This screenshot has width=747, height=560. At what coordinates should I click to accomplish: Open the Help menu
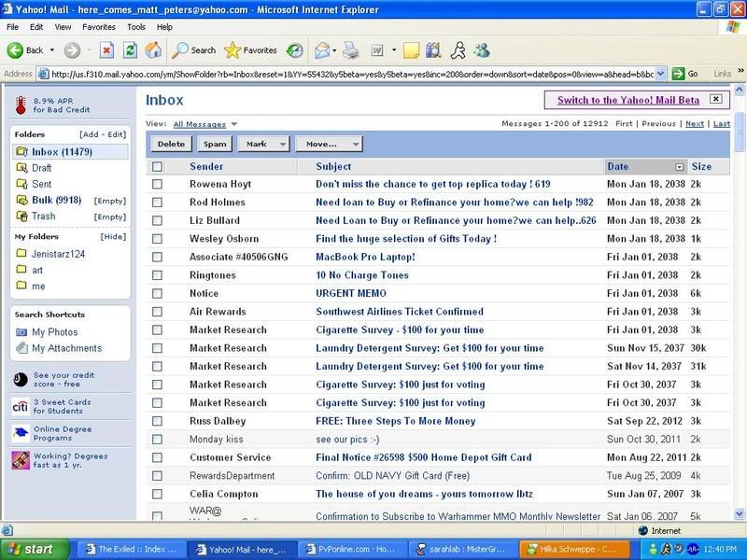point(164,27)
